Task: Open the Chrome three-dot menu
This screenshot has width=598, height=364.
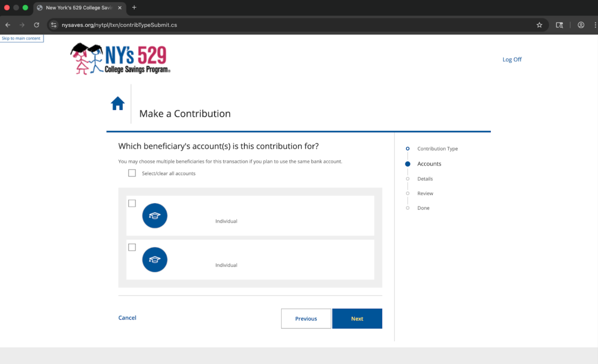Action: 595,25
